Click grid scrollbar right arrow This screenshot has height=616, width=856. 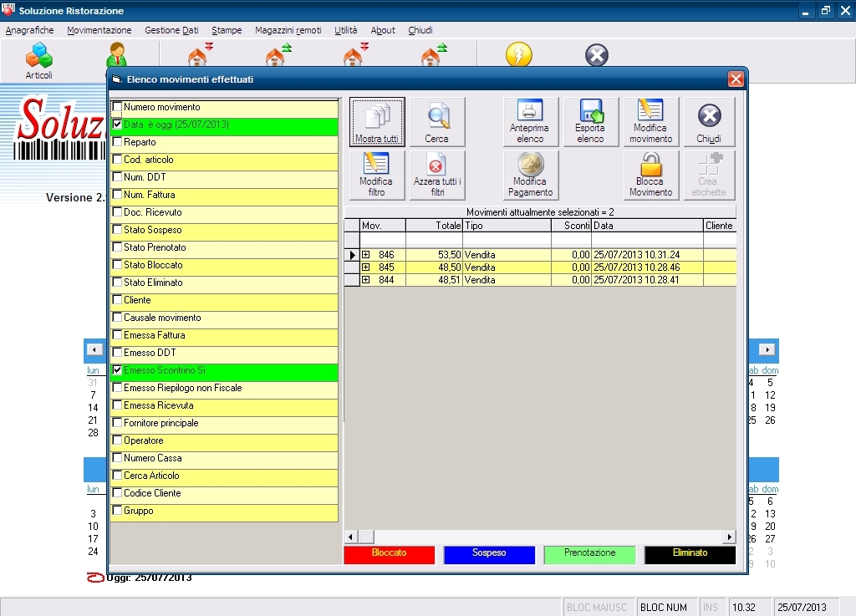point(729,537)
